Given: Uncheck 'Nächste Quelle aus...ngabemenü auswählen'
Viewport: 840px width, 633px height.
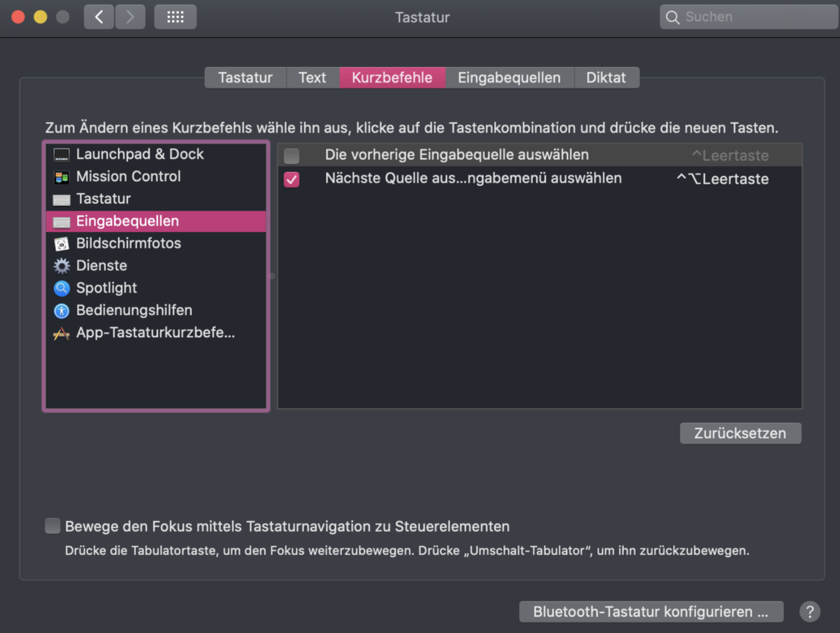Looking at the screenshot, I should [x=291, y=179].
